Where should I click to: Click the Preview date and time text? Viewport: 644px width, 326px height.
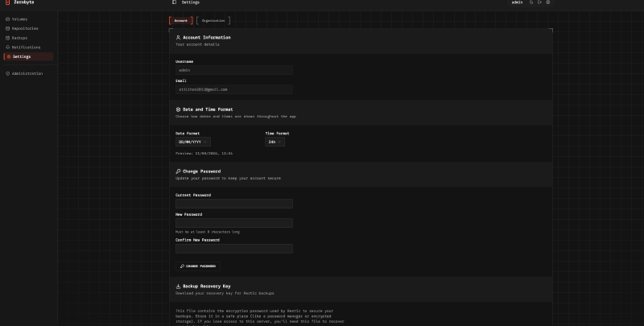204,154
